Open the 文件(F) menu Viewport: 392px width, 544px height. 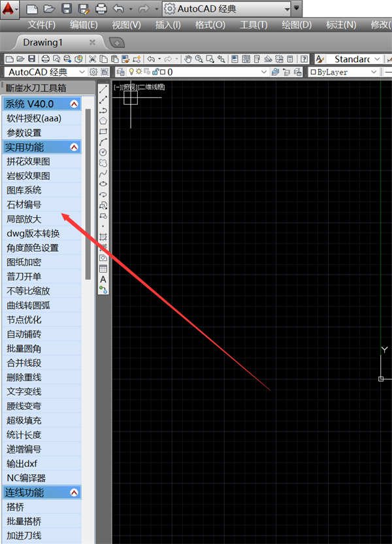pyautogui.click(x=42, y=25)
